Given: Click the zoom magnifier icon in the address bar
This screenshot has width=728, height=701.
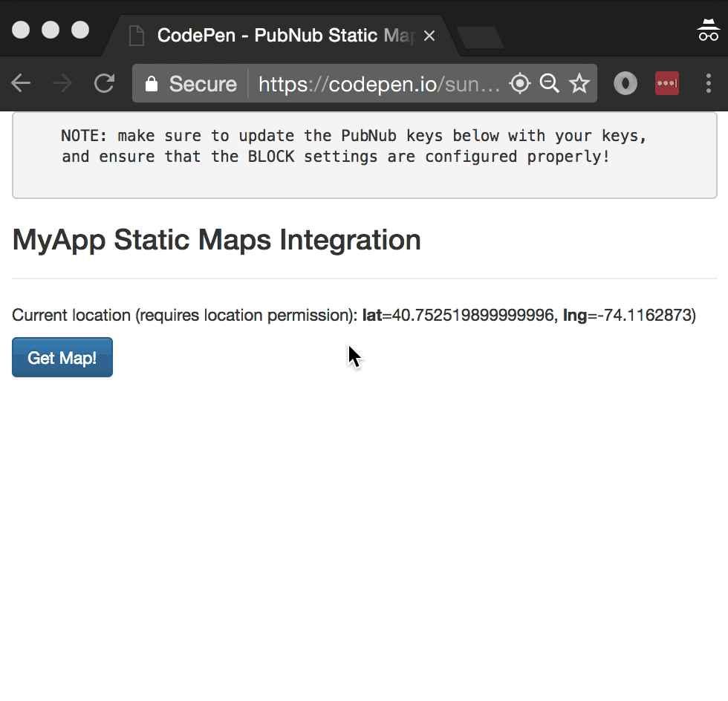Looking at the screenshot, I should coord(550,84).
